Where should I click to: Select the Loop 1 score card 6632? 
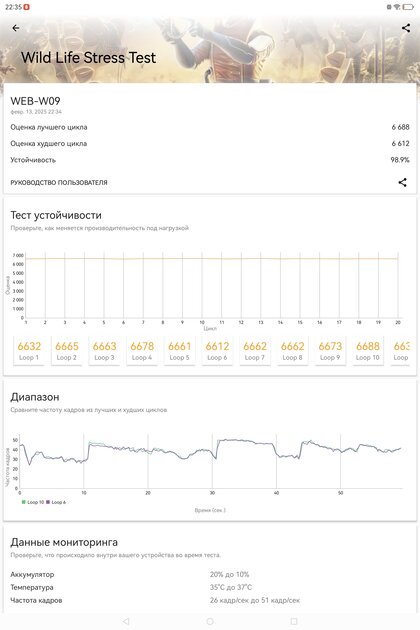[x=29, y=351]
